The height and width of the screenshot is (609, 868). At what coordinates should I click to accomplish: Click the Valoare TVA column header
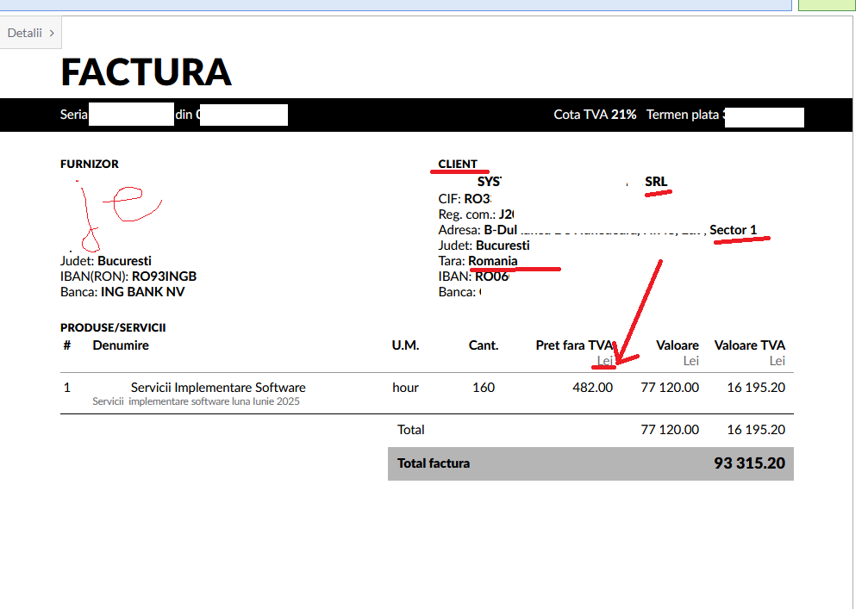coord(749,345)
